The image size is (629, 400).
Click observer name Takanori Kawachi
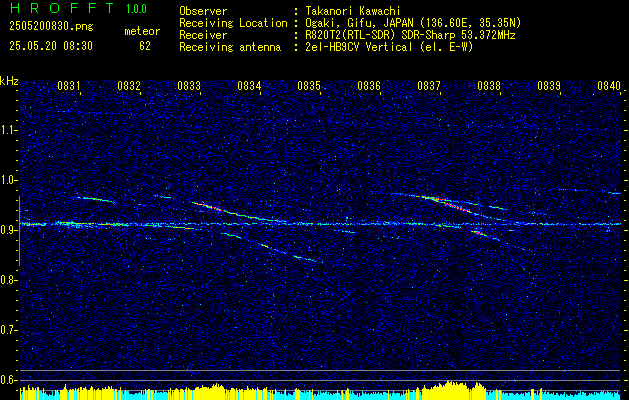click(353, 11)
